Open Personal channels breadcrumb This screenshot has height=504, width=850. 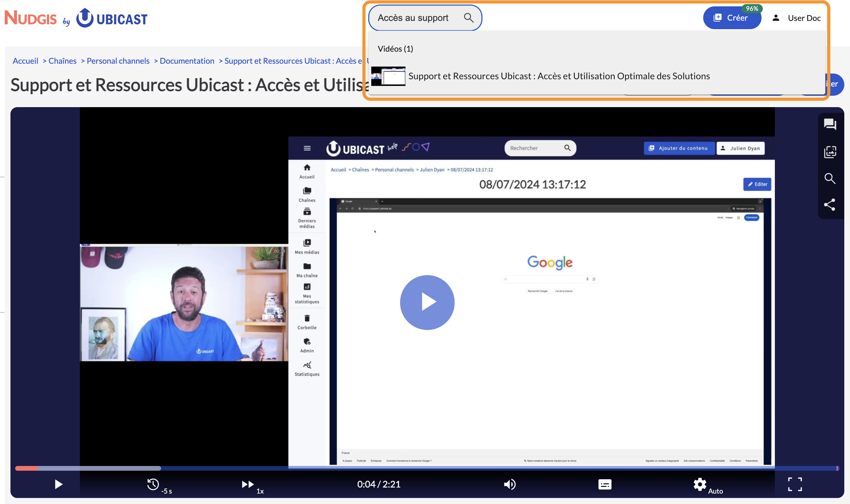coord(118,61)
